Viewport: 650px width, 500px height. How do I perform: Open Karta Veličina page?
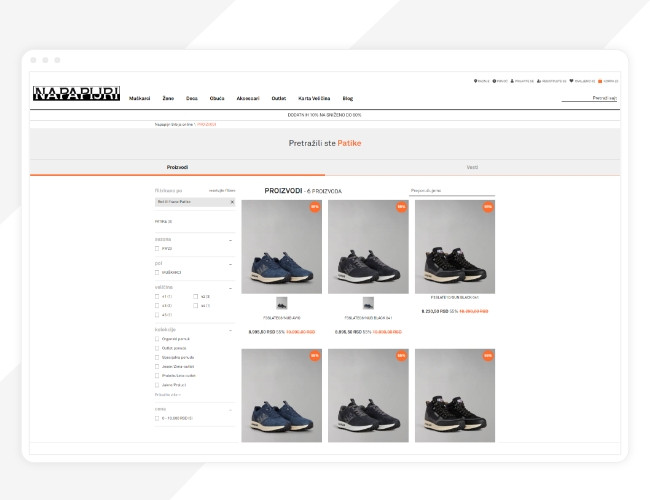tap(314, 98)
